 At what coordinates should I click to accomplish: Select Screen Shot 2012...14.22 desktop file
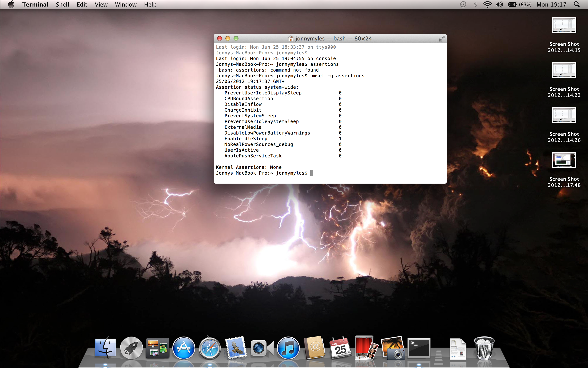[x=564, y=80]
